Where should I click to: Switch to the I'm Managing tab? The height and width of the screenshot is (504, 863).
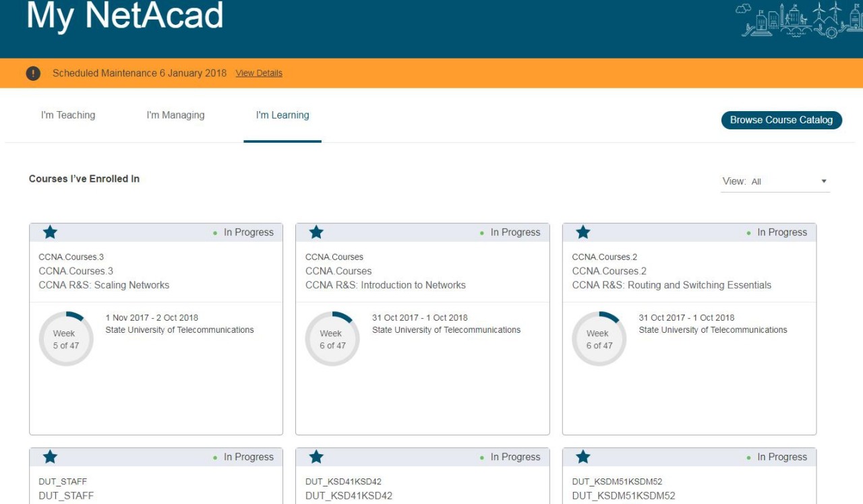click(175, 115)
